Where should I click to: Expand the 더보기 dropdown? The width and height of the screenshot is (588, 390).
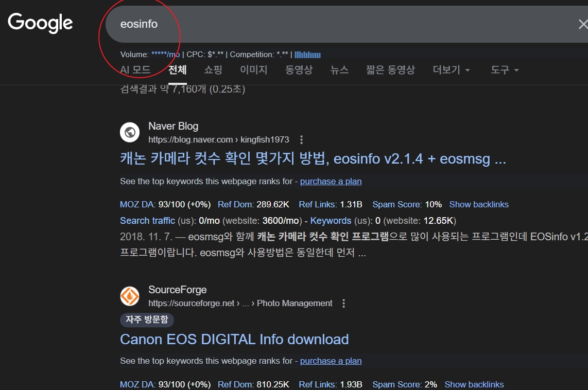451,69
